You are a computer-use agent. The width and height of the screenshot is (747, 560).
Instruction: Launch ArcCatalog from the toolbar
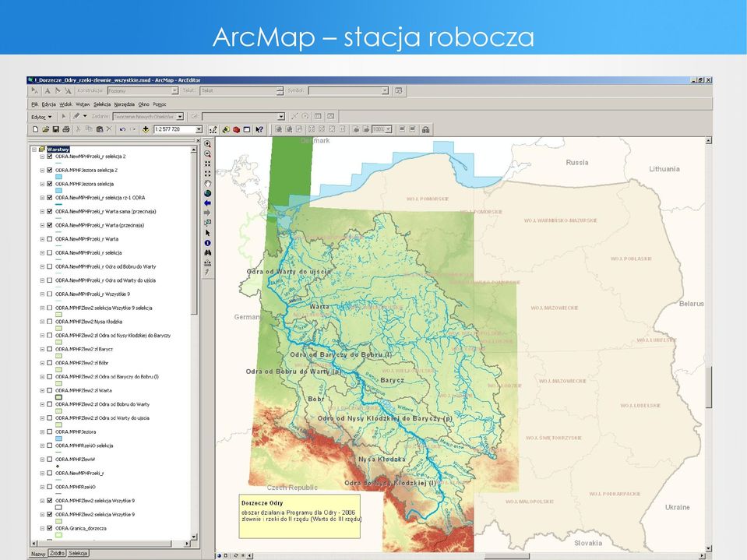pos(226,129)
